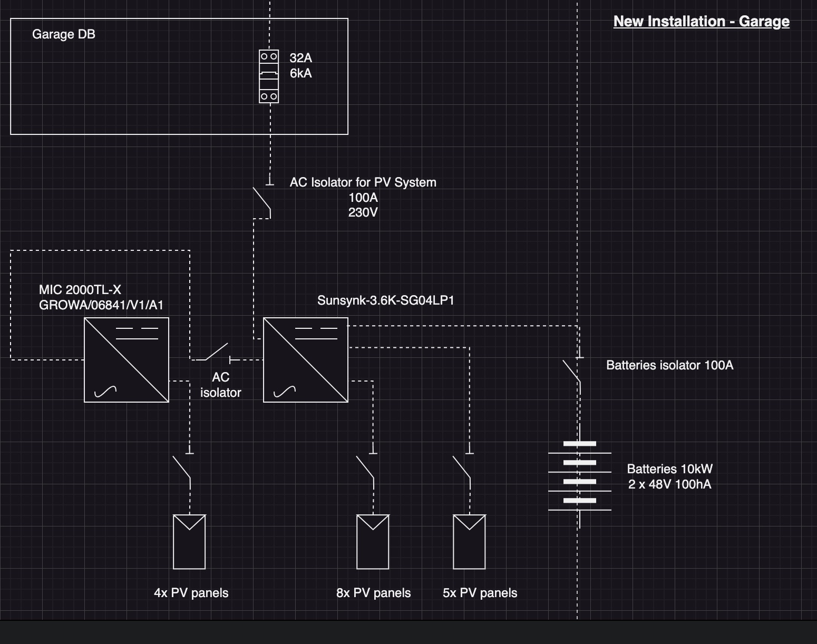Screen dimensions: 817x644
Task: Click the 8x PV panels label
Action: 374,593
